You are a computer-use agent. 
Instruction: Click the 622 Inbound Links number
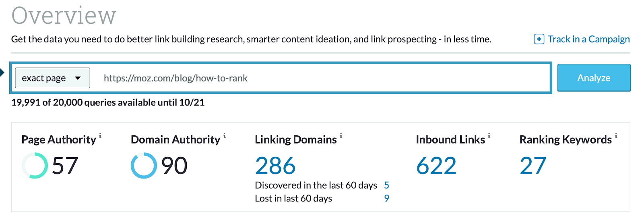coord(436,166)
